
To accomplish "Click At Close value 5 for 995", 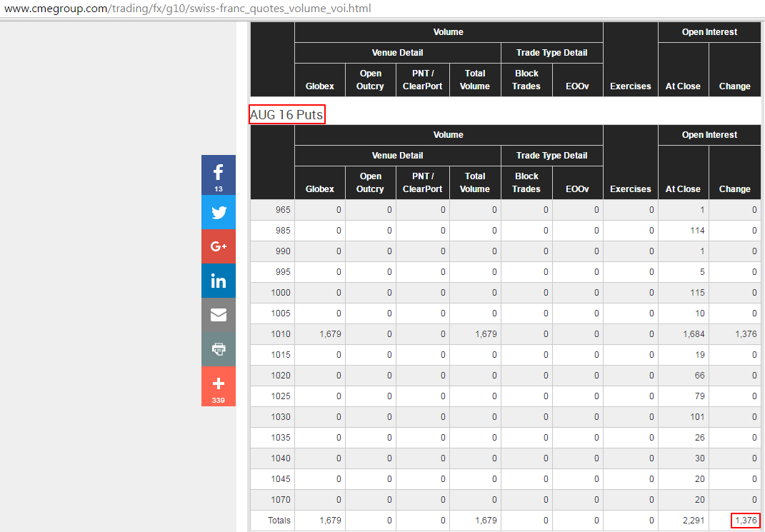I will pyautogui.click(x=702, y=272).
